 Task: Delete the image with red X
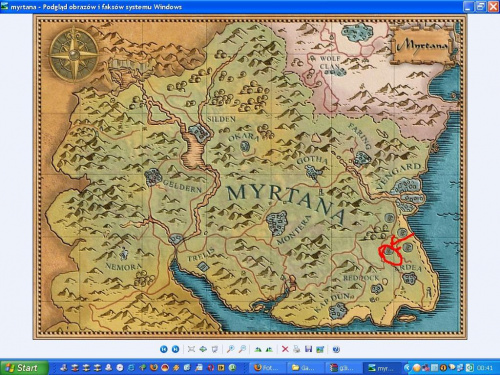(285, 349)
